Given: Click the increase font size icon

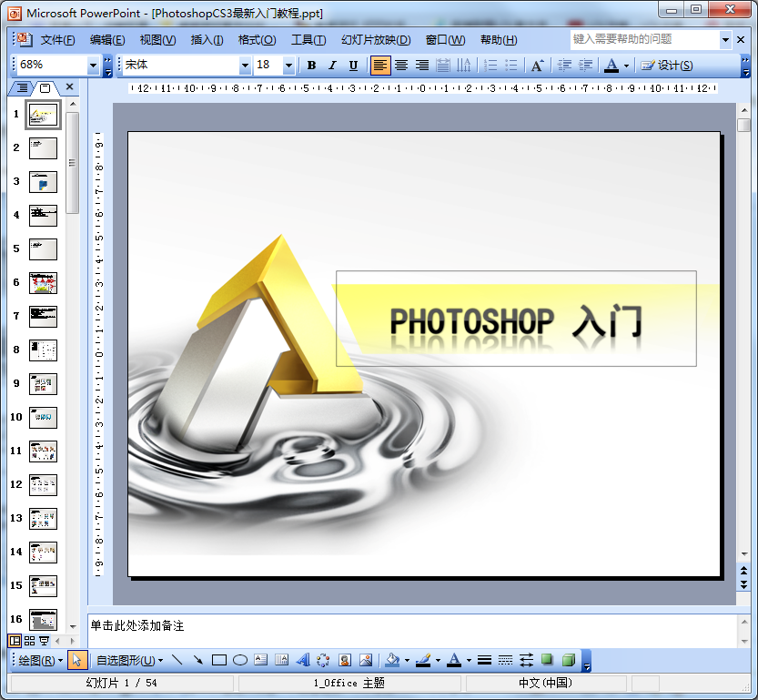Looking at the screenshot, I should (538, 65).
